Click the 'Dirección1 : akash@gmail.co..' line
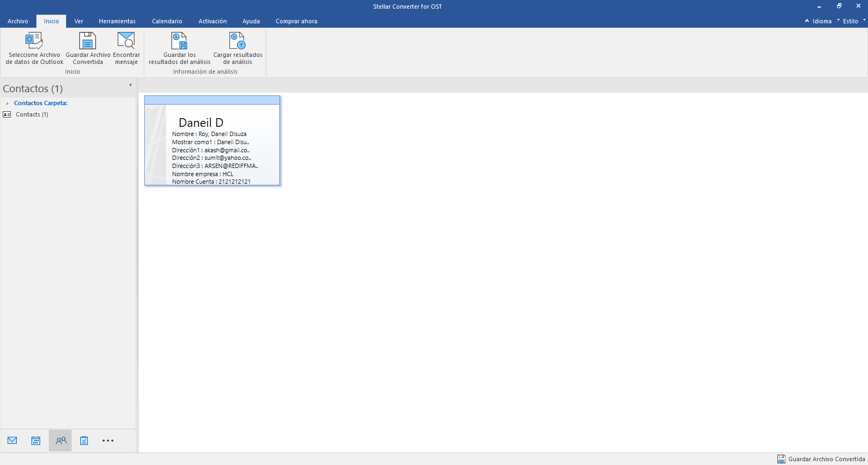The width and height of the screenshot is (868, 465). click(211, 150)
